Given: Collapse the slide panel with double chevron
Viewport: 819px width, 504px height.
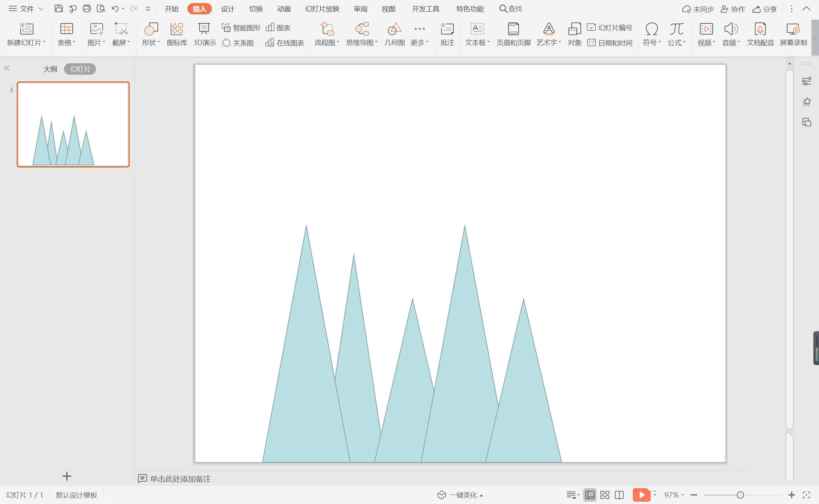Looking at the screenshot, I should 6,68.
